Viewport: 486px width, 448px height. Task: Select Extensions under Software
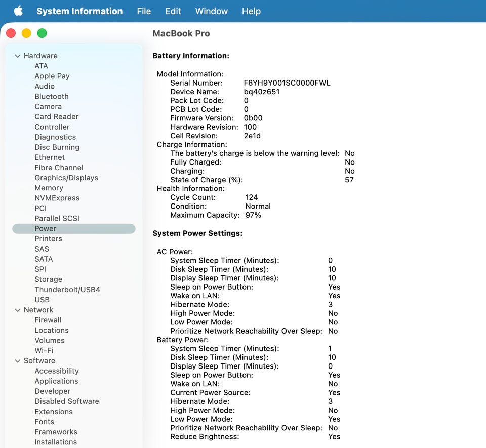click(54, 412)
